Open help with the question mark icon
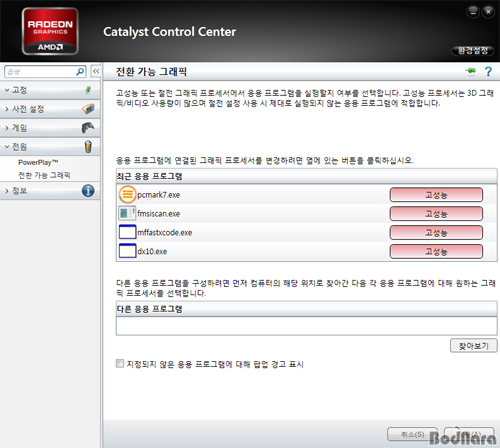 click(x=488, y=71)
